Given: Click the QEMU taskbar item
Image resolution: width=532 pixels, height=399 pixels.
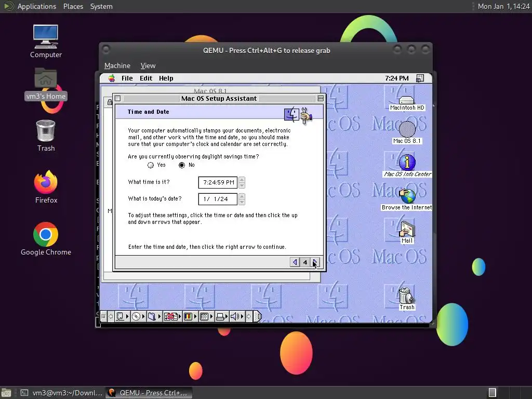Looking at the screenshot, I should coord(148,393).
